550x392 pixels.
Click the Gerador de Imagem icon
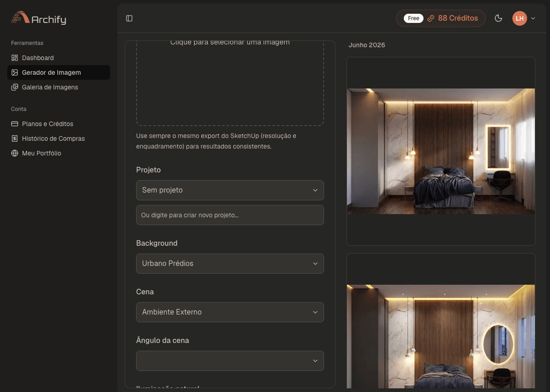pos(15,72)
